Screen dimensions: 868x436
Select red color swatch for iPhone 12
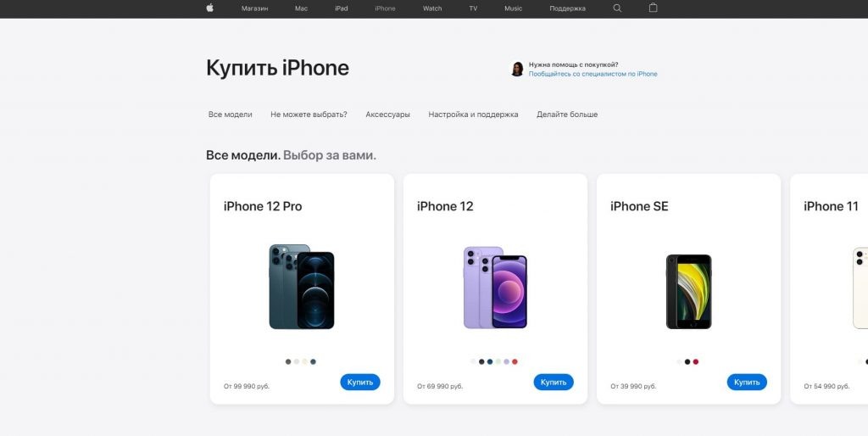coord(515,361)
